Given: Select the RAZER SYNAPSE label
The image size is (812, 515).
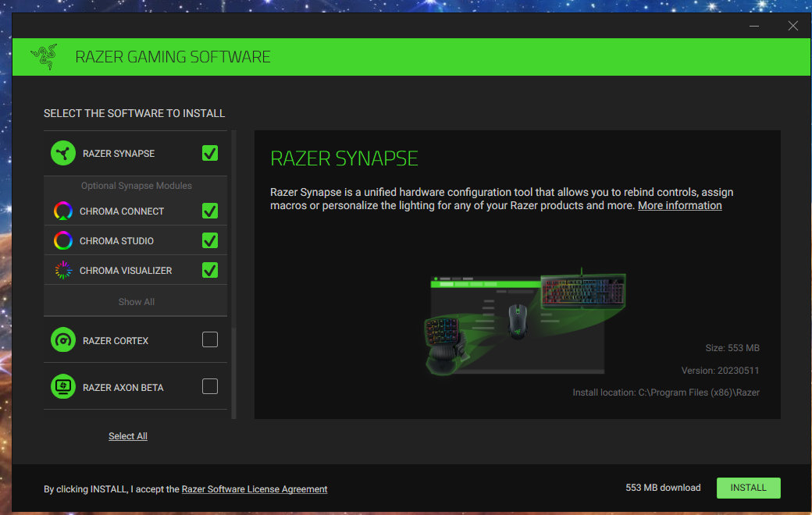Looking at the screenshot, I should click(x=119, y=154).
